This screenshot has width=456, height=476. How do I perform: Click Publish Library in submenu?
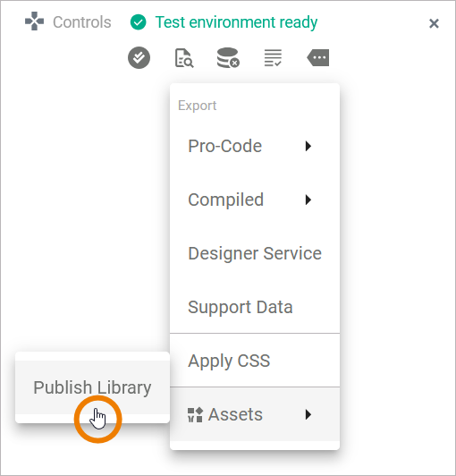pyautogui.click(x=92, y=387)
